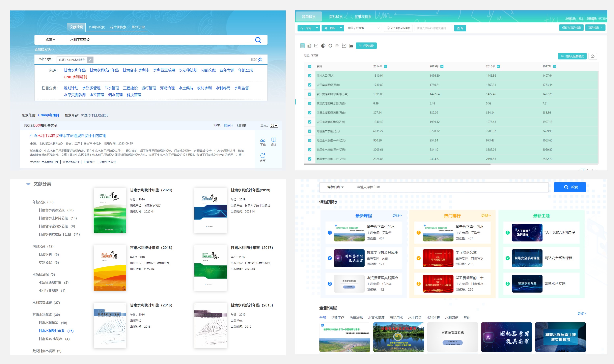Collapse the 文献分类 tree header
This screenshot has height=364, width=614.
point(28,184)
